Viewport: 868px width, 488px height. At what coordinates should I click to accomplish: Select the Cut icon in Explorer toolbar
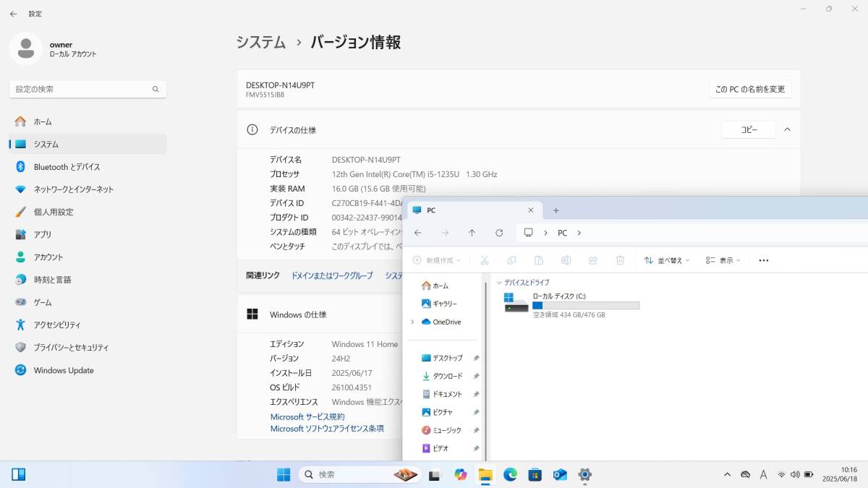pyautogui.click(x=485, y=260)
